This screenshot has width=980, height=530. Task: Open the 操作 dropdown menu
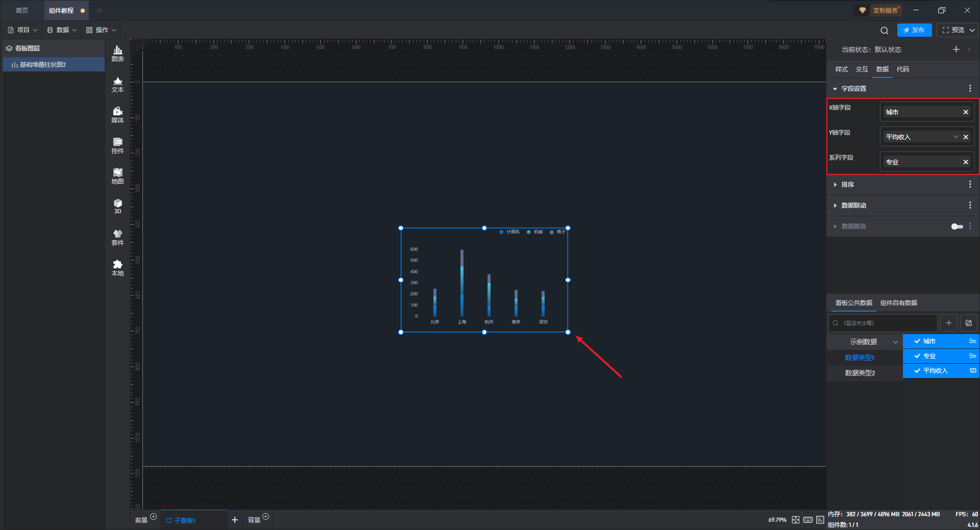coord(101,30)
